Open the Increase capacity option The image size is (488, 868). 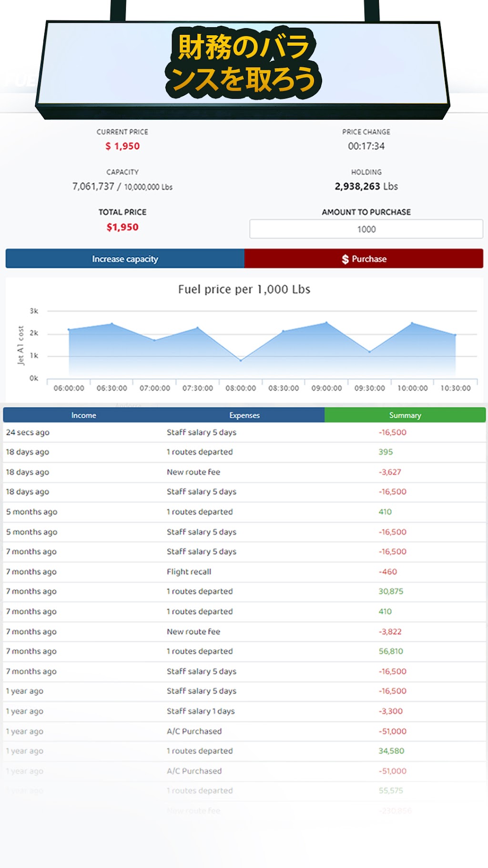pos(125,258)
